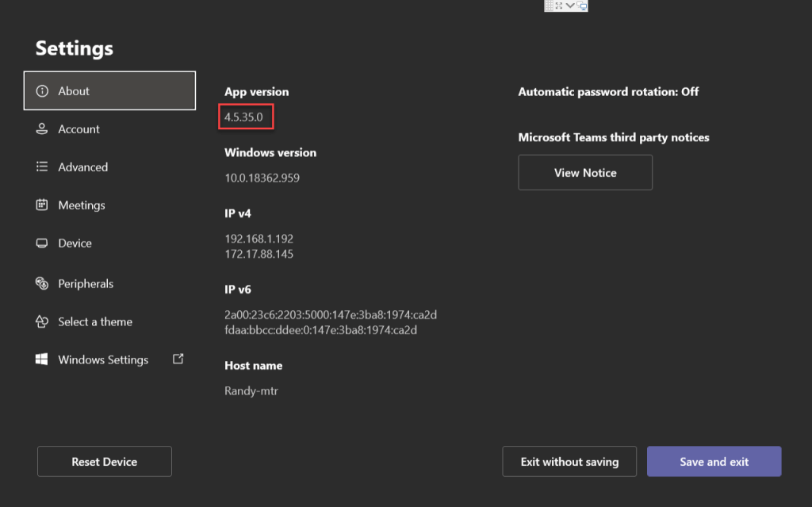Open the Account settings section
This screenshot has width=812, height=507.
click(x=79, y=129)
